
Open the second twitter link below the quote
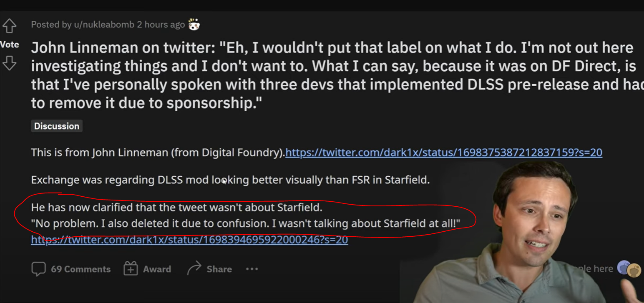[189, 240]
